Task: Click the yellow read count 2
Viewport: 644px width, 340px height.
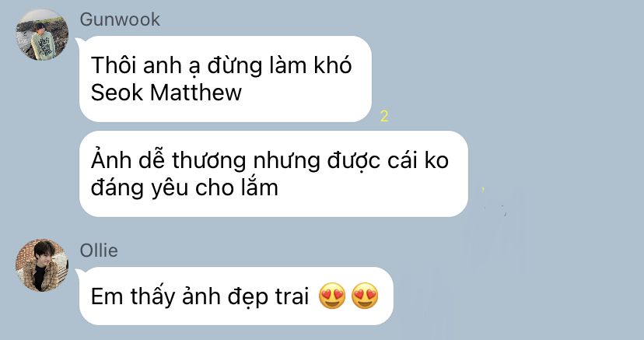Action: (x=384, y=117)
